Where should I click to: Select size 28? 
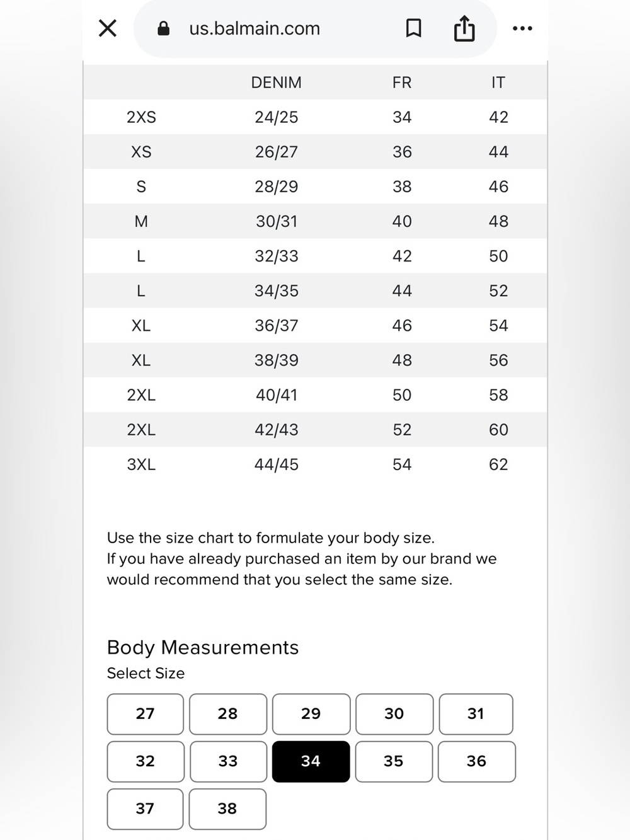(228, 714)
